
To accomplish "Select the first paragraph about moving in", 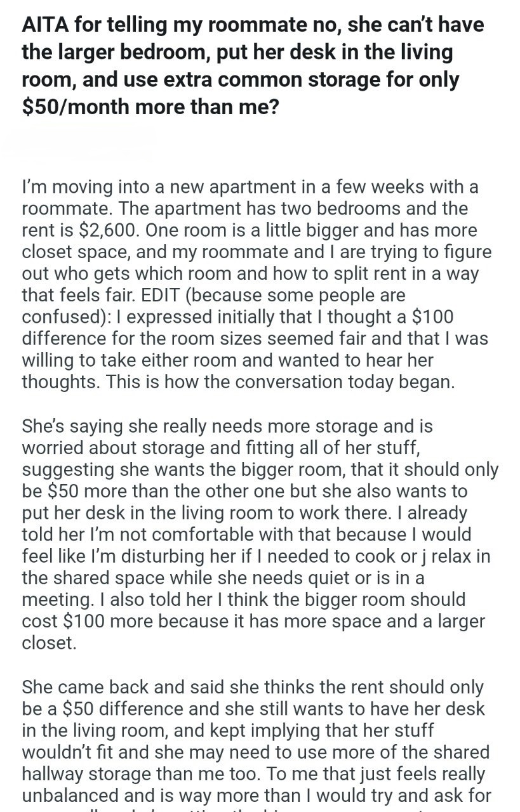I will [x=257, y=284].
